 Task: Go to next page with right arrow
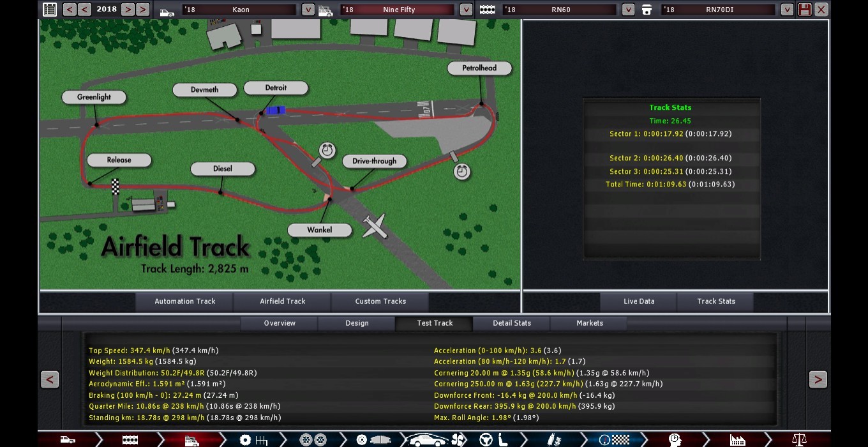(x=818, y=379)
